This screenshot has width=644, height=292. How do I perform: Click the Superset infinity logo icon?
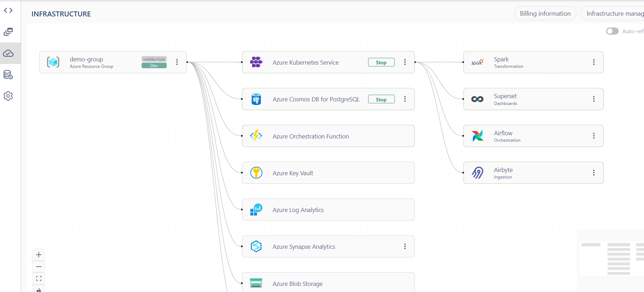[x=477, y=99]
